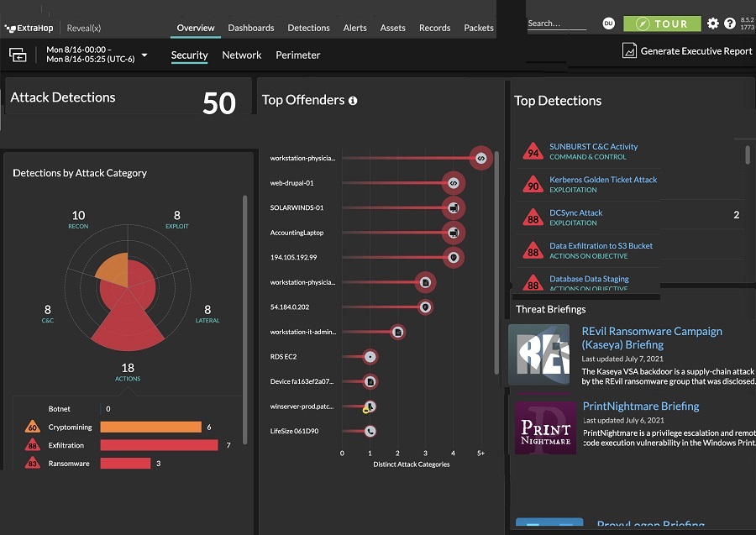
Task: Click the Detections by Attack Category scrollbar
Action: pos(245,319)
